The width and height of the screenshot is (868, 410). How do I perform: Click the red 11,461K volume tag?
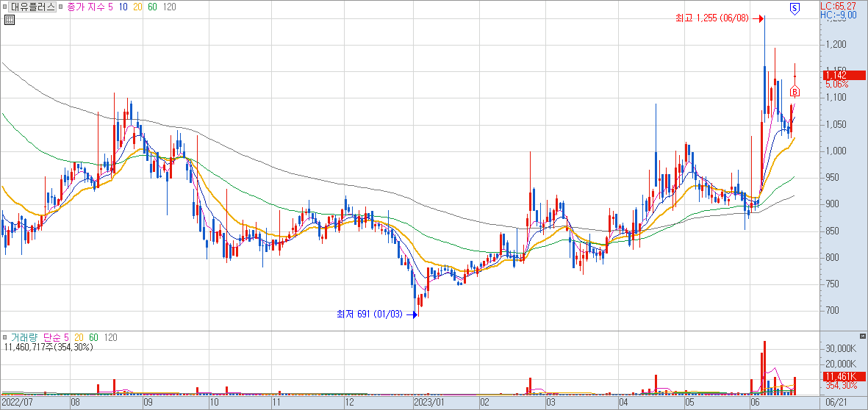pyautogui.click(x=844, y=376)
